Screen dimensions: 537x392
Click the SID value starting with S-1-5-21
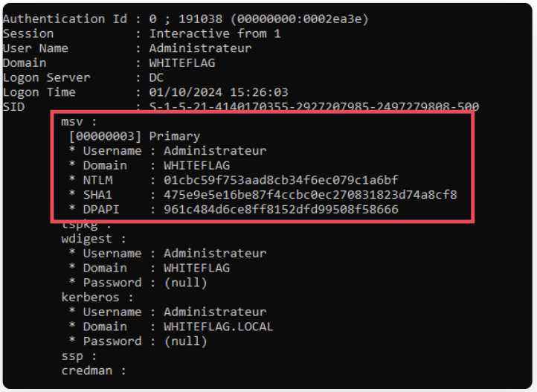pyautogui.click(x=314, y=107)
